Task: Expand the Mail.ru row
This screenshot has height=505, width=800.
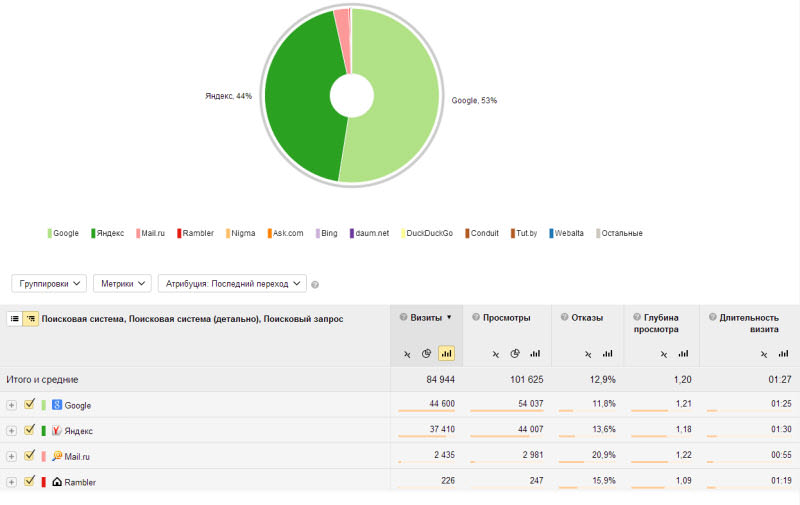Action: pyautogui.click(x=11, y=456)
